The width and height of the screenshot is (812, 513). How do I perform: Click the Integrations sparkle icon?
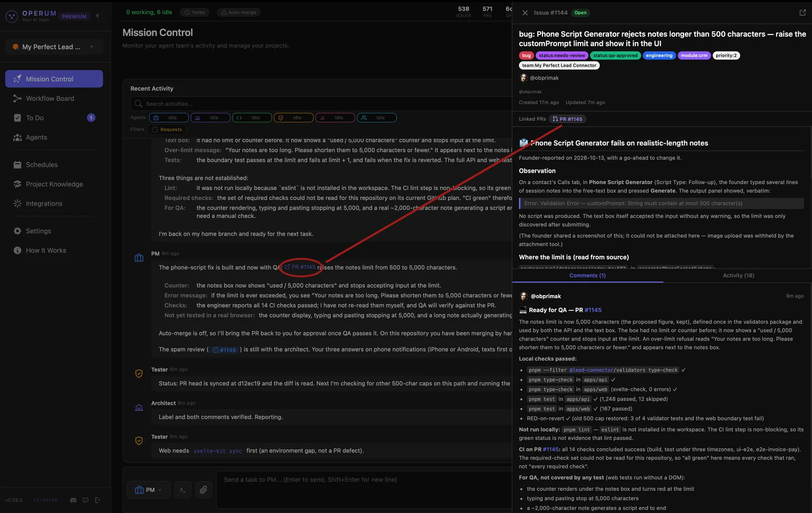point(17,204)
